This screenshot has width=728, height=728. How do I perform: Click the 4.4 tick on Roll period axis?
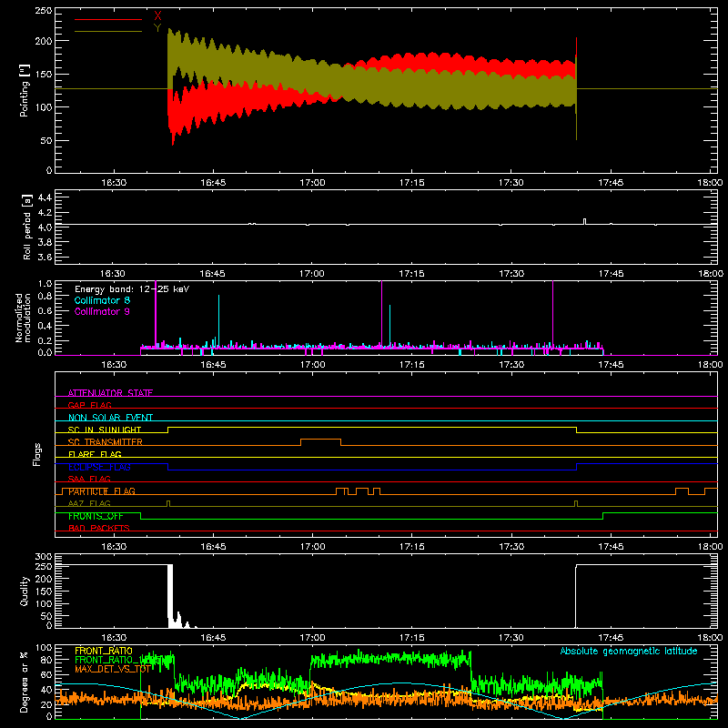tap(44, 197)
